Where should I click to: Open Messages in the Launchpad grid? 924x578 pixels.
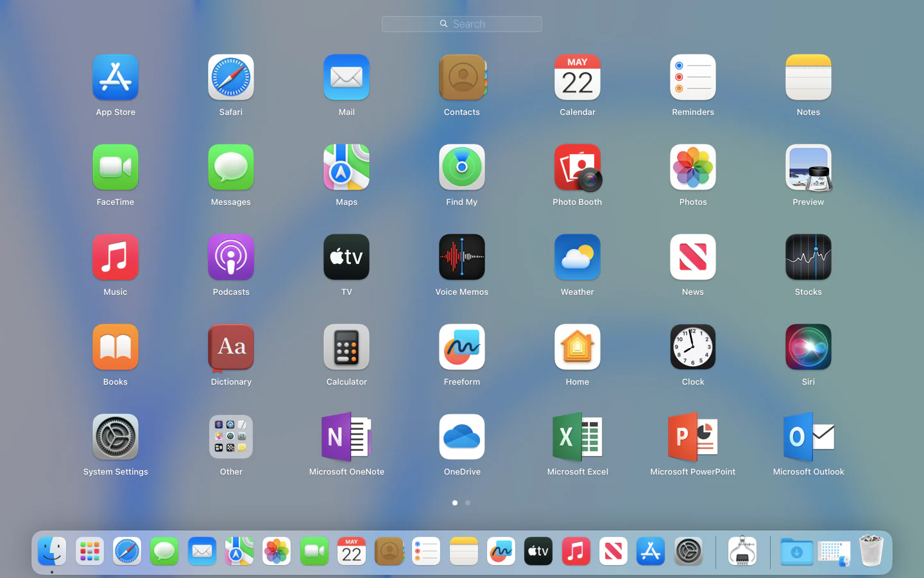pos(231,168)
